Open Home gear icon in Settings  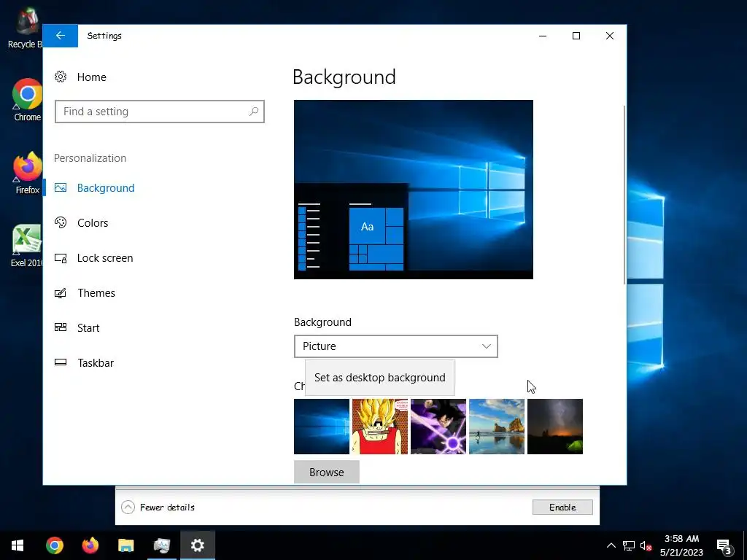pyautogui.click(x=61, y=77)
